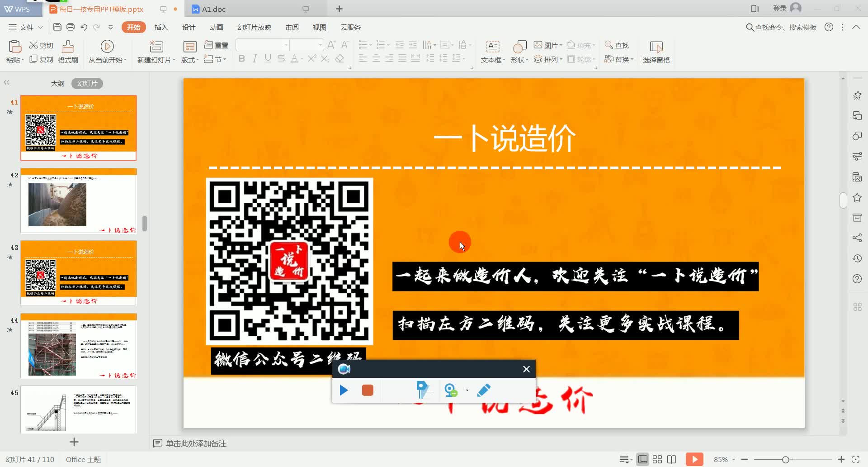The height and width of the screenshot is (467, 868).
Task: Click the 节 section button
Action: [215, 59]
